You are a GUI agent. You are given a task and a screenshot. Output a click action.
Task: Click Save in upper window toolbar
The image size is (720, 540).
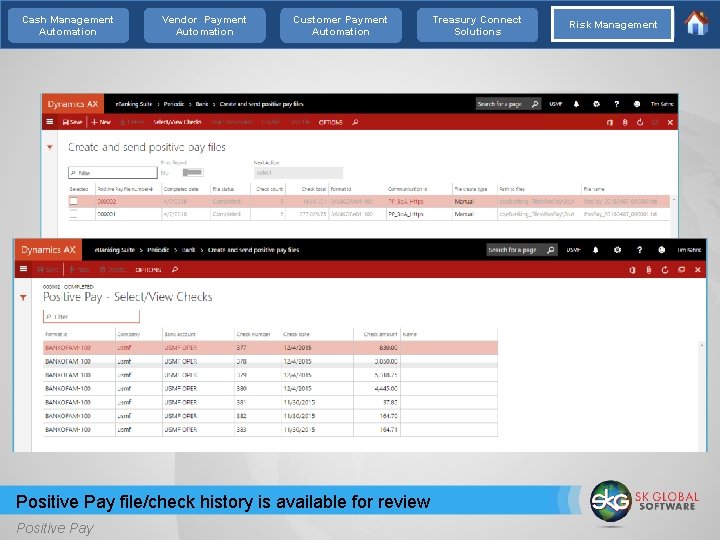pos(72,122)
